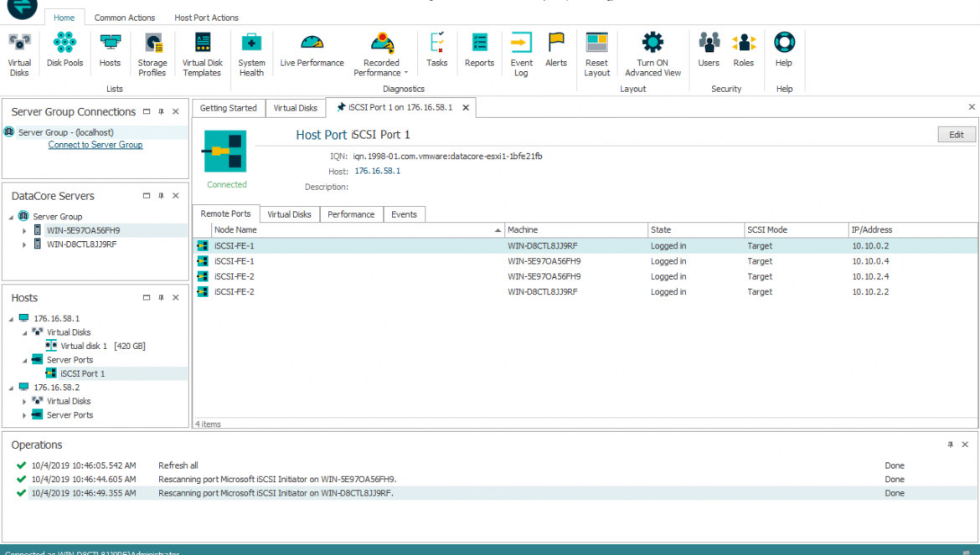Click the Host Port connected status icon
The width and height of the screenshot is (980, 555).
coord(225,152)
